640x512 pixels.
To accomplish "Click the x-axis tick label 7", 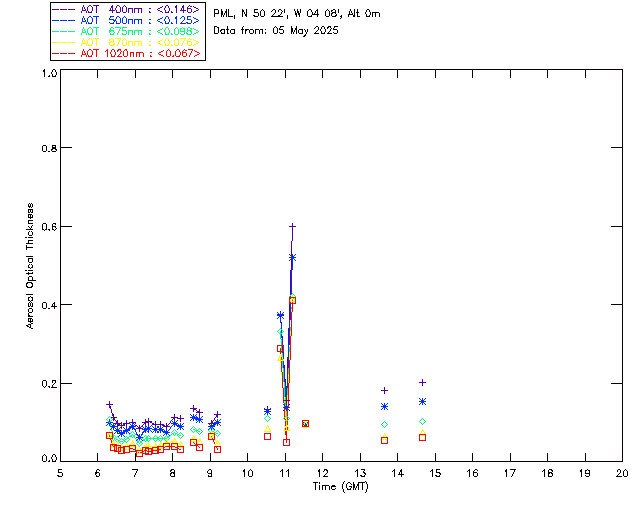I will (x=135, y=473).
